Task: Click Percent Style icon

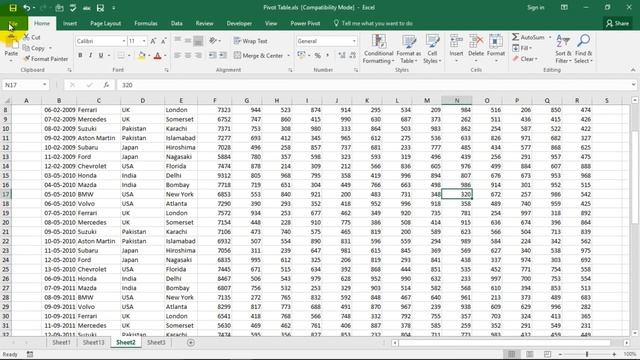Action: pos(317,55)
